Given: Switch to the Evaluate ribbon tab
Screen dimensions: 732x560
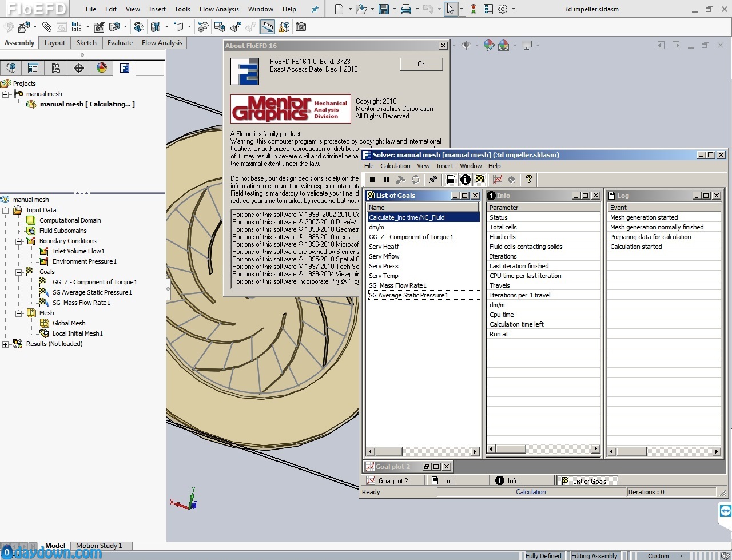Looking at the screenshot, I should (120, 43).
